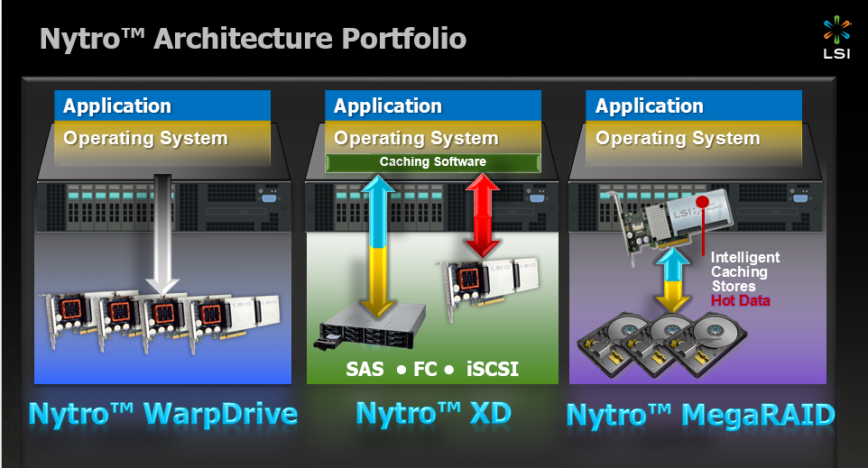The image size is (868, 468).
Task: Click the SAS FC iSCSI protocol text
Action: click(433, 369)
